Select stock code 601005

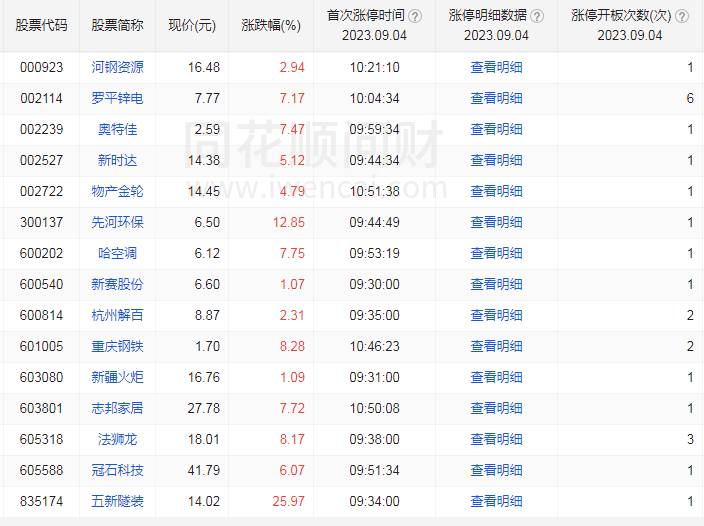41,346
